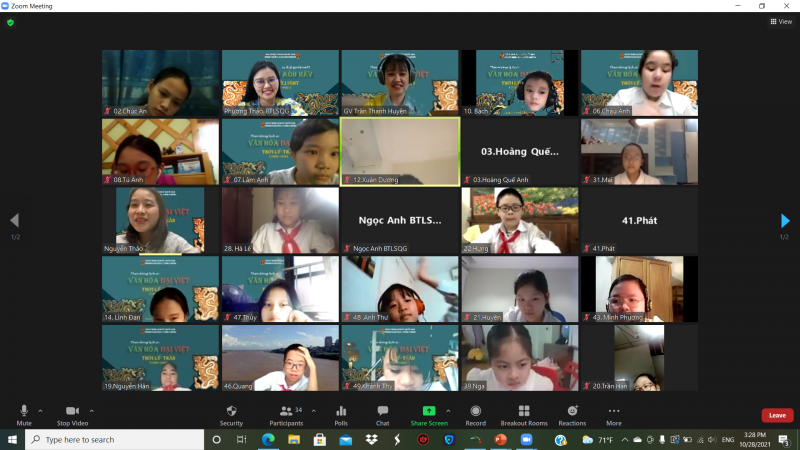
Task: Click the 'Phương Thảo, BTLSQG' name label
Action: point(257,111)
